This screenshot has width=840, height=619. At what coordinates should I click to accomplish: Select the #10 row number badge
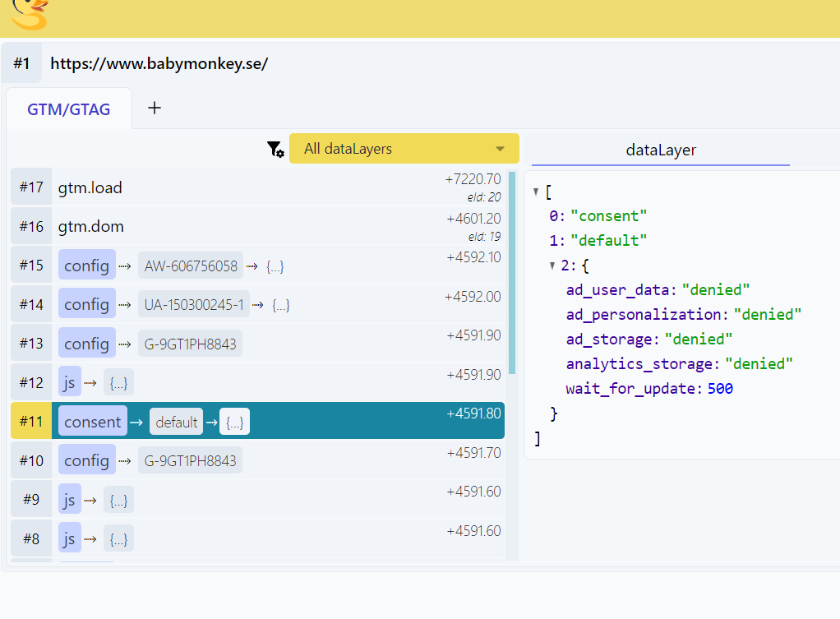pos(31,460)
